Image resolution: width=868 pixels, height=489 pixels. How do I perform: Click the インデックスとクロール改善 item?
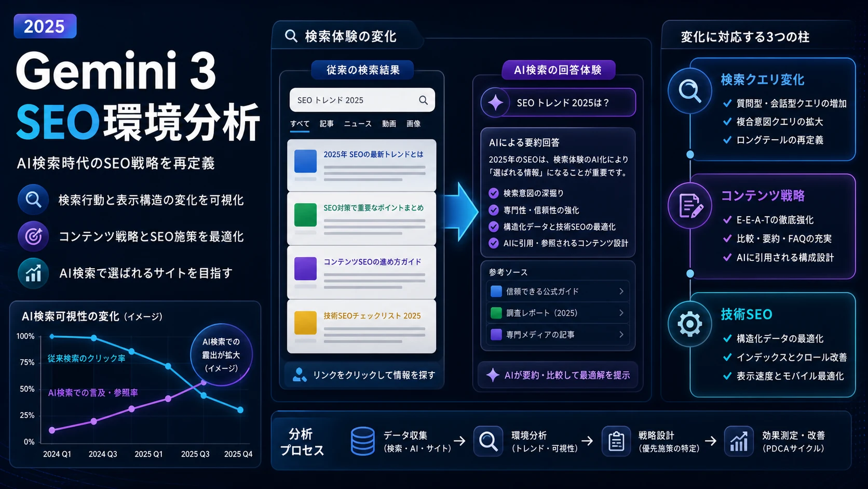coord(792,357)
